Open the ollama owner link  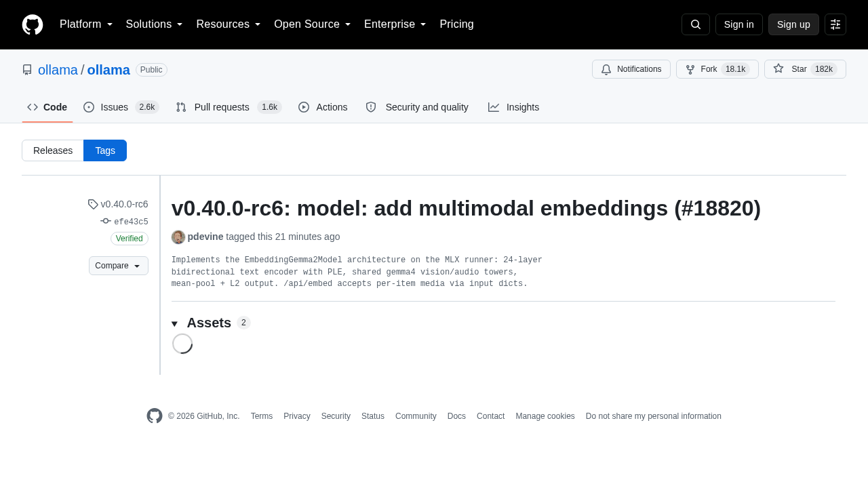58,70
